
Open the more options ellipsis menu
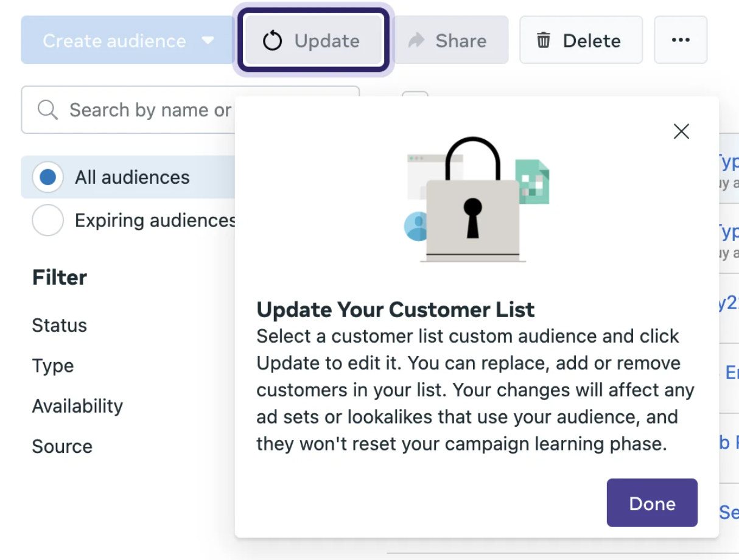pos(681,41)
